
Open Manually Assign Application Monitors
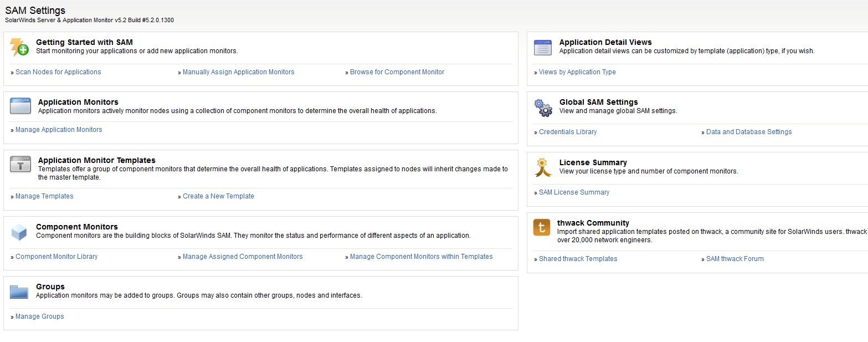239,72
